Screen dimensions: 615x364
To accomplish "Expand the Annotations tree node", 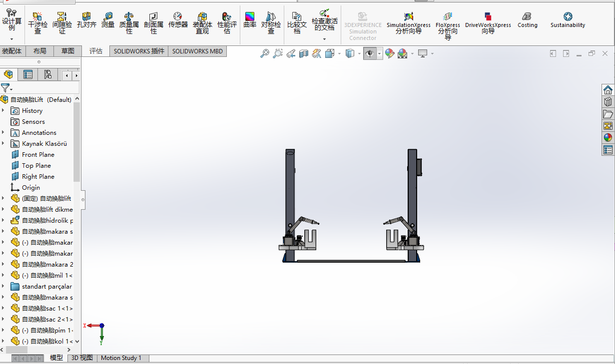I will tap(3, 132).
